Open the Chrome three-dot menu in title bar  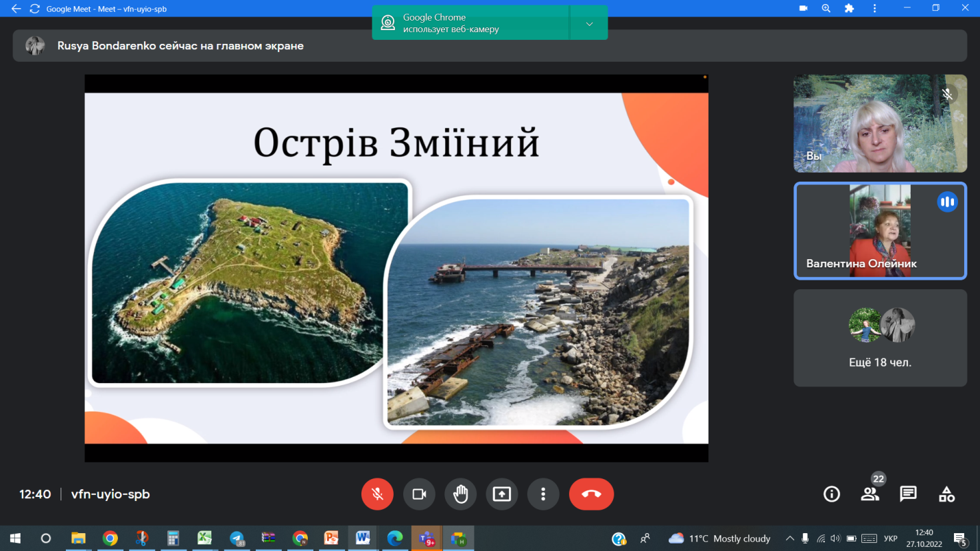point(874,9)
